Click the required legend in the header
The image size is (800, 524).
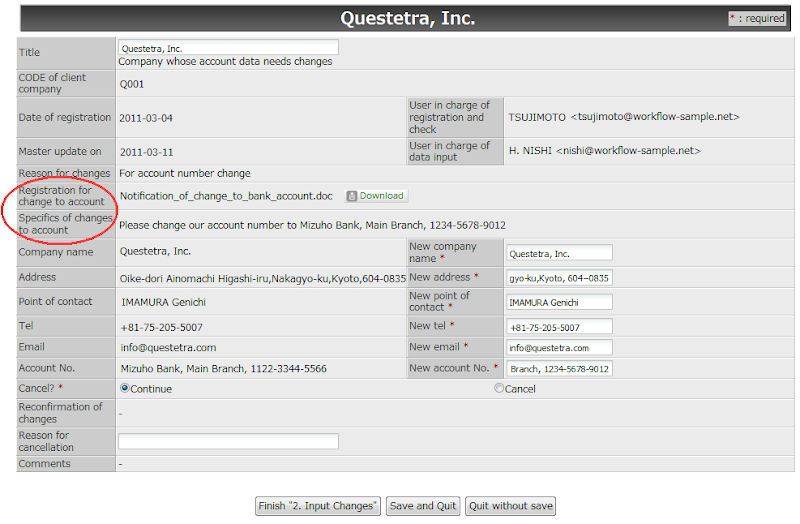(757, 18)
